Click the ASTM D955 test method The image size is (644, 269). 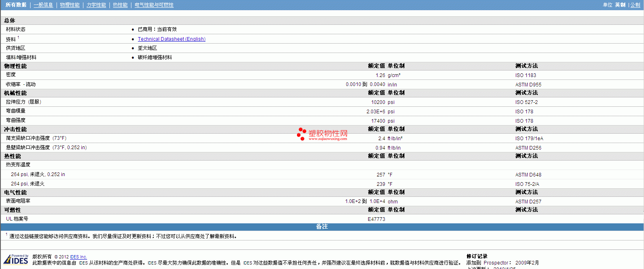(x=528, y=85)
